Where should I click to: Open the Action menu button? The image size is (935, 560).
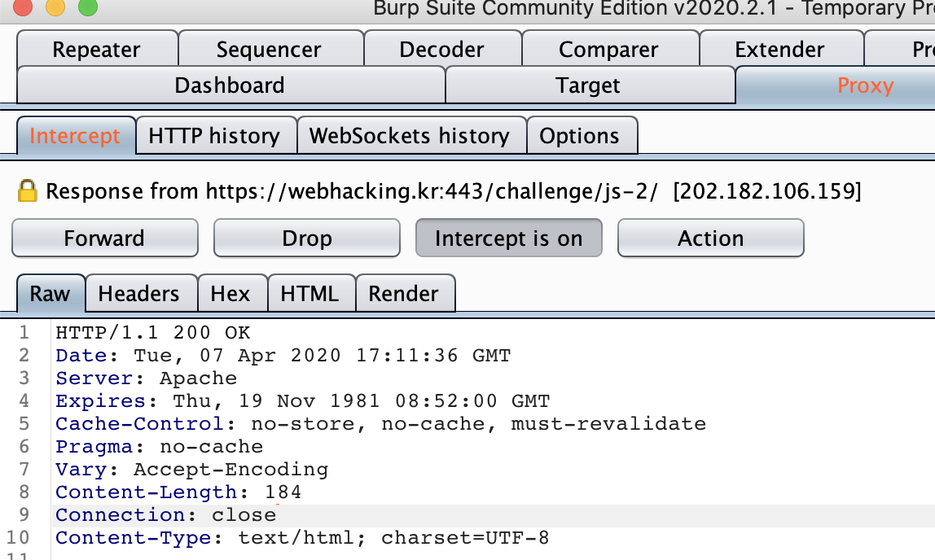(x=711, y=238)
